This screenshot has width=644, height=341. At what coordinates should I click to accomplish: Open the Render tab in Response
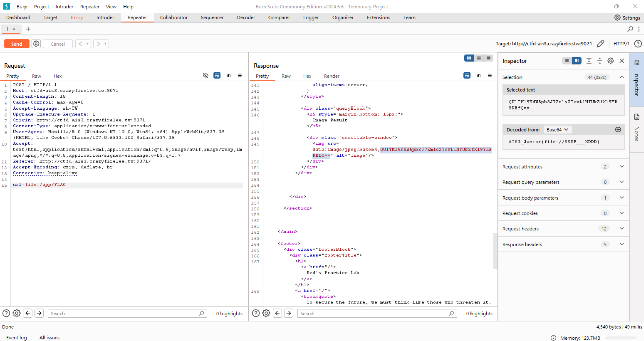click(x=331, y=76)
